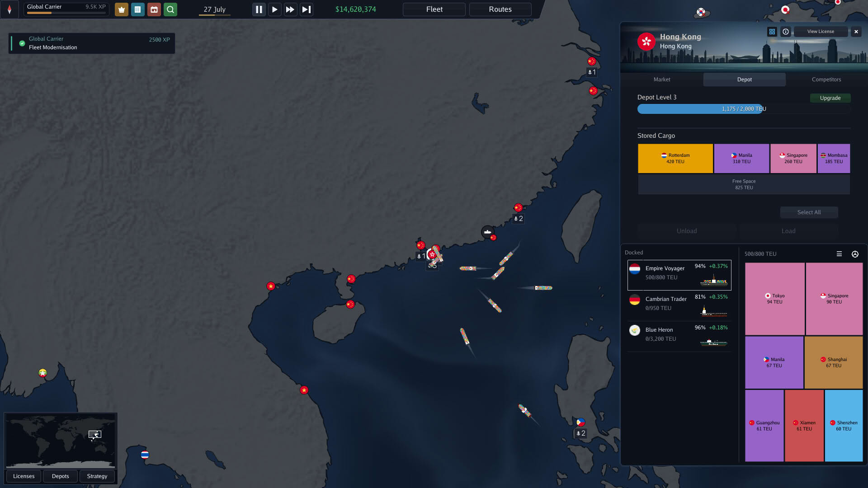Open the Licenses panel
Image resolution: width=868 pixels, height=488 pixels.
point(24,476)
